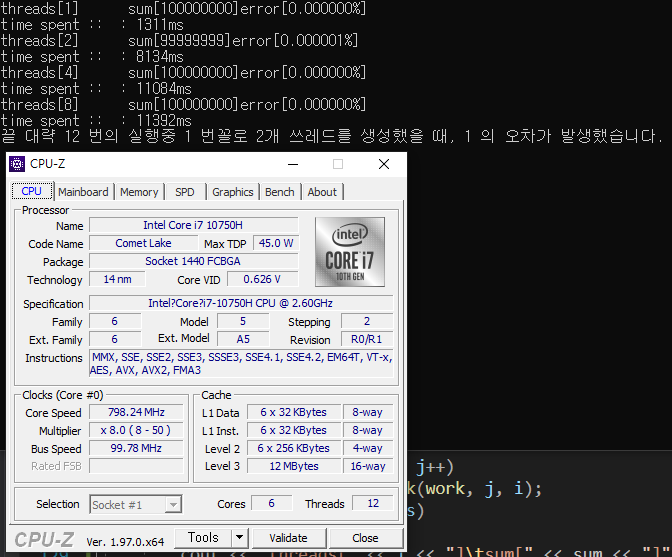Click the Level 2 value 6 x 256 KBytes
The width and height of the screenshot is (672, 557).
(x=294, y=448)
